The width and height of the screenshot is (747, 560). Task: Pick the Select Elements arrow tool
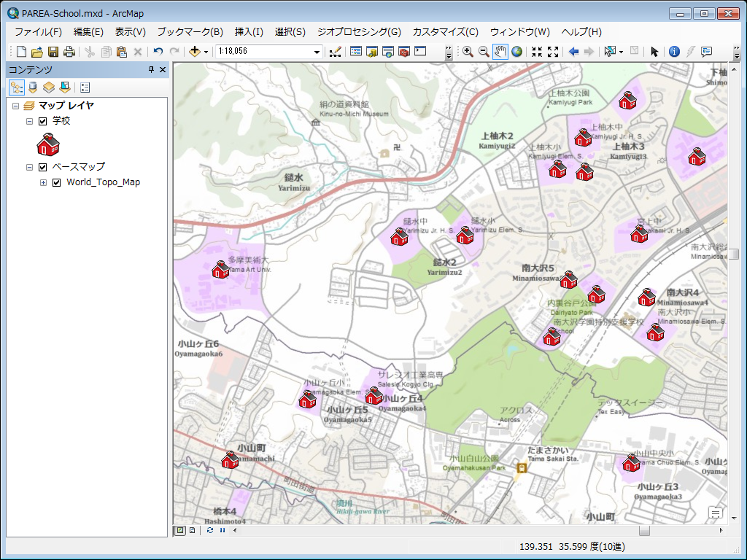654,52
